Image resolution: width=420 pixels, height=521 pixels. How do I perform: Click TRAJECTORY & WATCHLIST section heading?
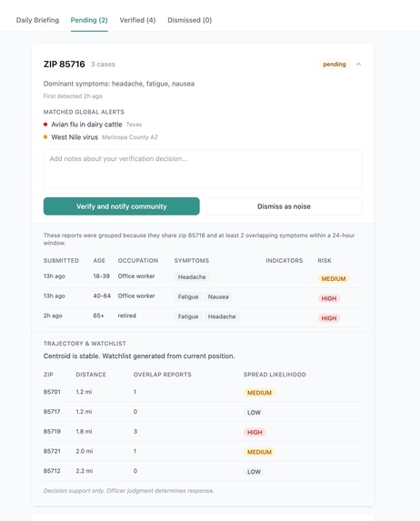click(85, 344)
